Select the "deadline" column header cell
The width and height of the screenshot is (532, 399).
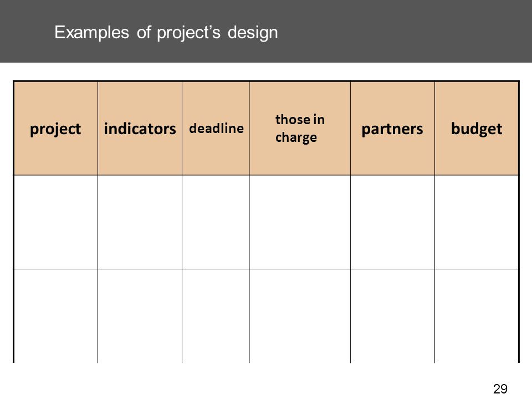(x=216, y=128)
